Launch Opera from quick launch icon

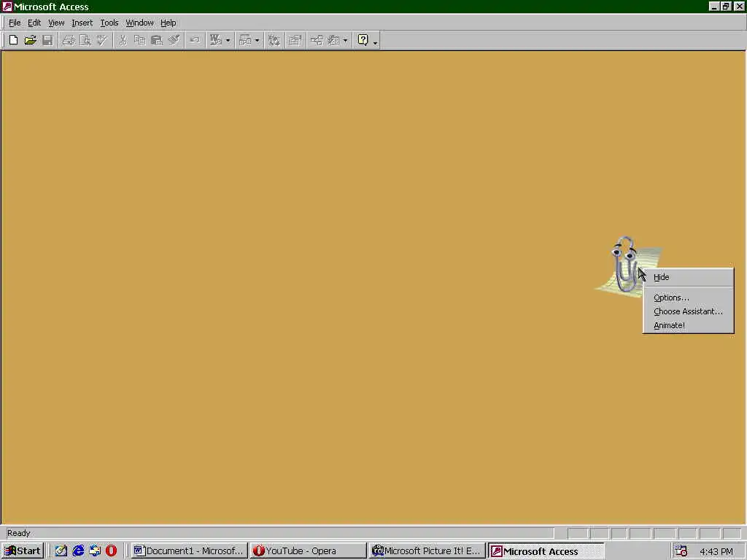(111, 551)
